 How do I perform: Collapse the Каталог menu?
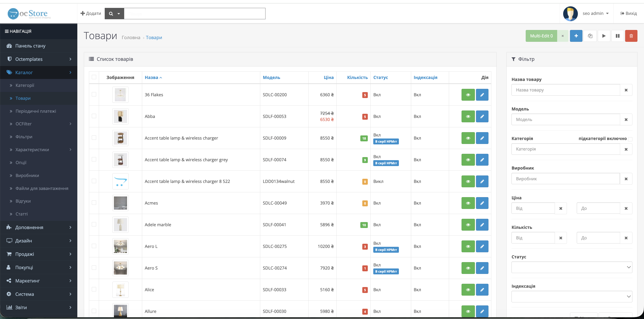pyautogui.click(x=39, y=72)
